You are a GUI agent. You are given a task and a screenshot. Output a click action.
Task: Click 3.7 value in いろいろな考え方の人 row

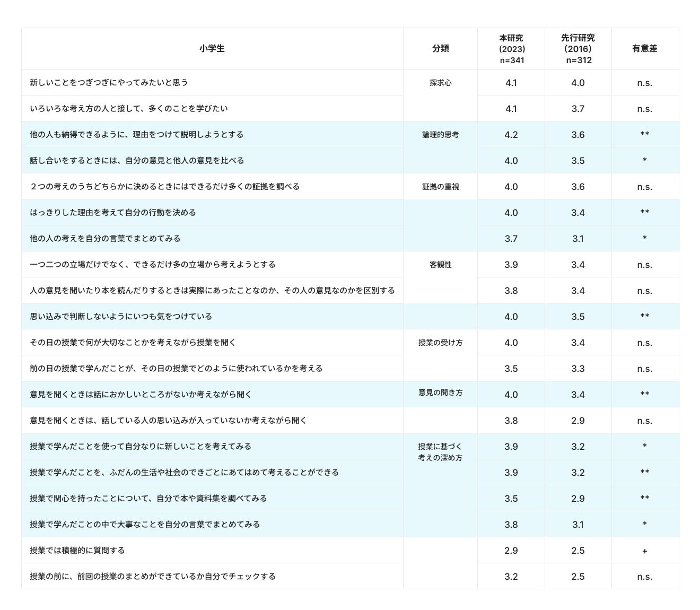click(x=578, y=109)
